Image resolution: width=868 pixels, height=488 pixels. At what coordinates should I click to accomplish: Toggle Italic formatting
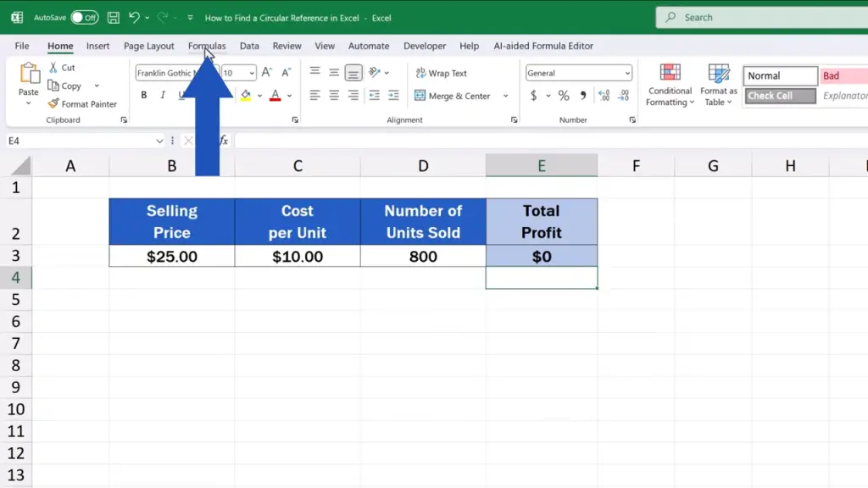[163, 95]
